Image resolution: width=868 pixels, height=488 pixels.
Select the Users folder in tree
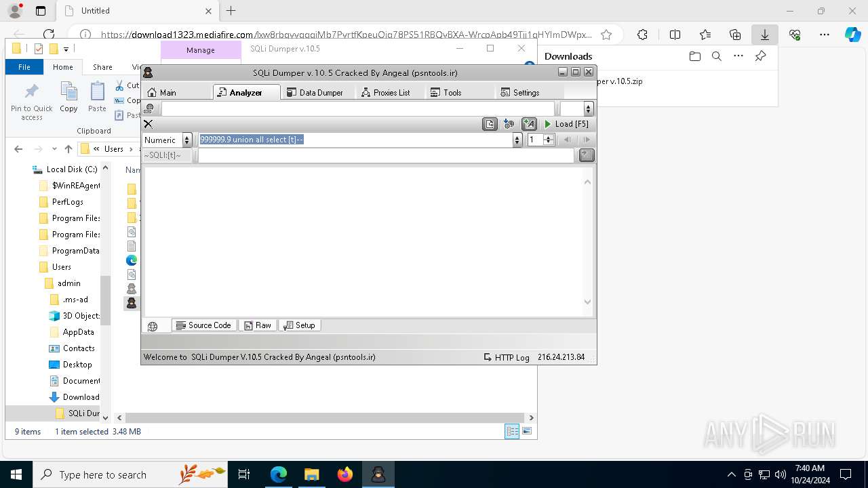pos(62,267)
